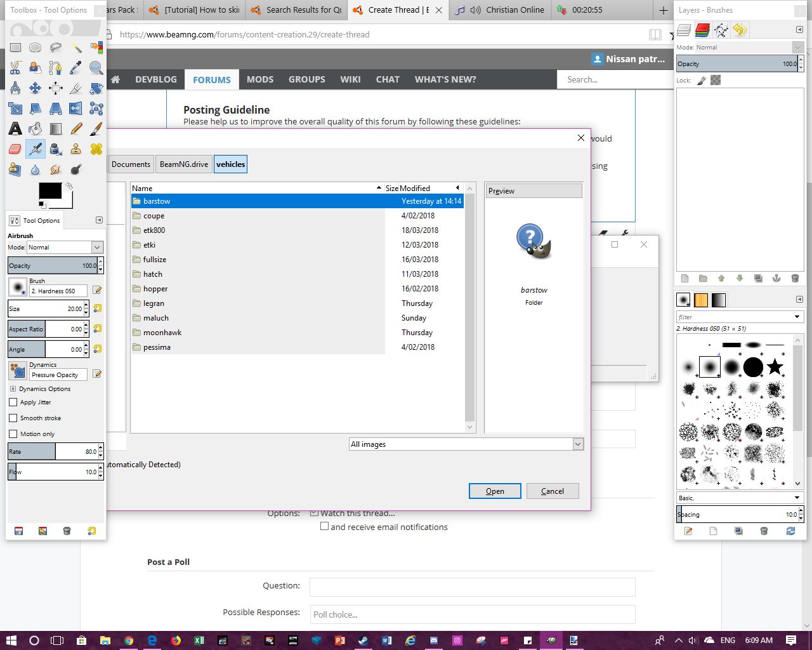Select the Zoom magnifier tool
The width and height of the screenshot is (812, 650).
(x=96, y=68)
